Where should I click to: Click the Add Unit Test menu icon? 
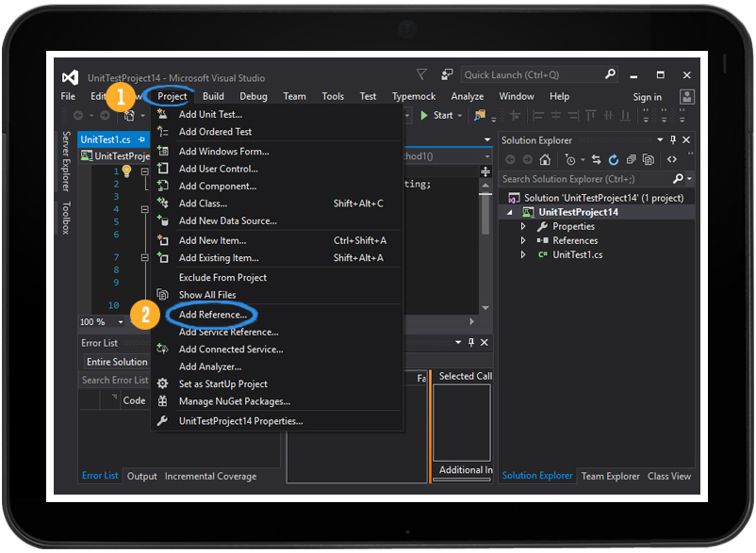click(162, 114)
